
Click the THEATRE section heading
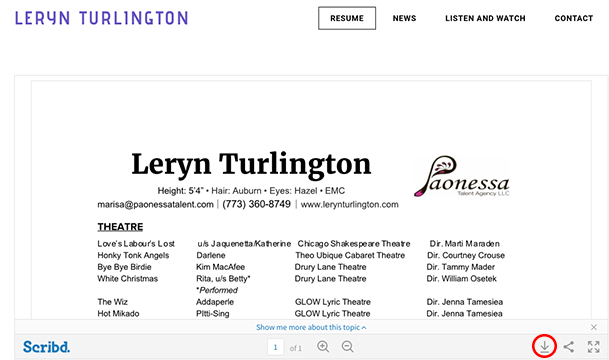[x=120, y=227]
